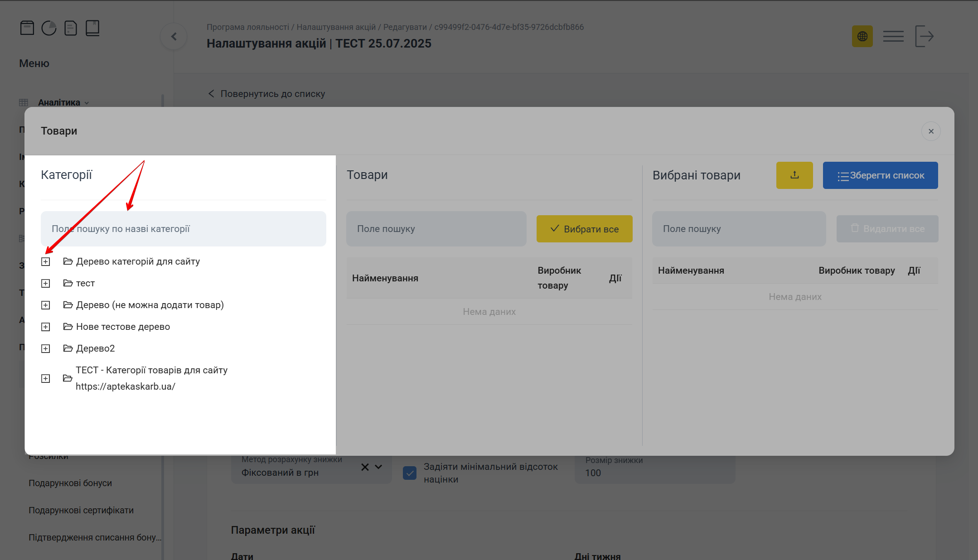This screenshot has height=560, width=978.
Task: Click the yellow upload icon in Вибрані товари
Action: [794, 175]
